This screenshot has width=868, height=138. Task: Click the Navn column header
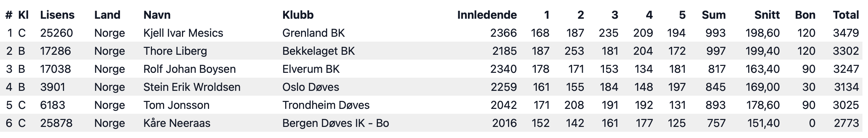(x=157, y=15)
